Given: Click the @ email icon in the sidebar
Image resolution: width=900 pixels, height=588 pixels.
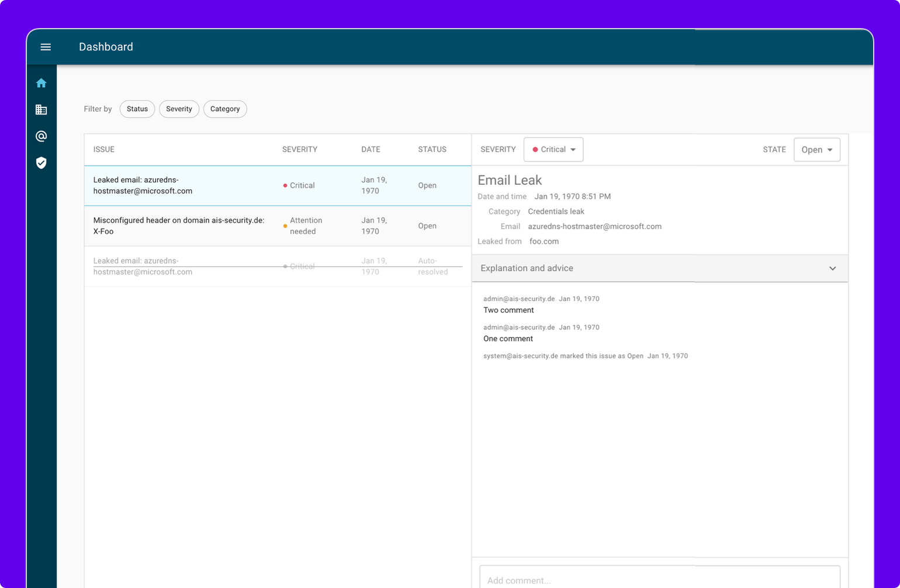Looking at the screenshot, I should pos(41,136).
